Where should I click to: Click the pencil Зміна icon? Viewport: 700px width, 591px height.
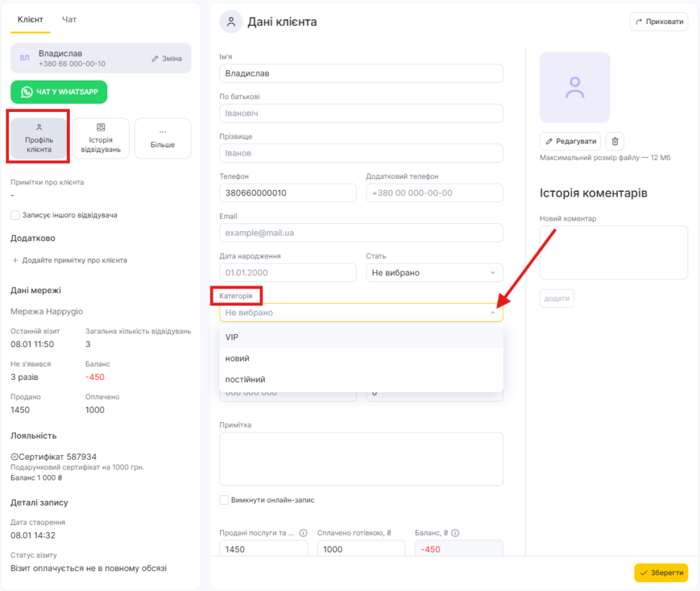point(155,59)
